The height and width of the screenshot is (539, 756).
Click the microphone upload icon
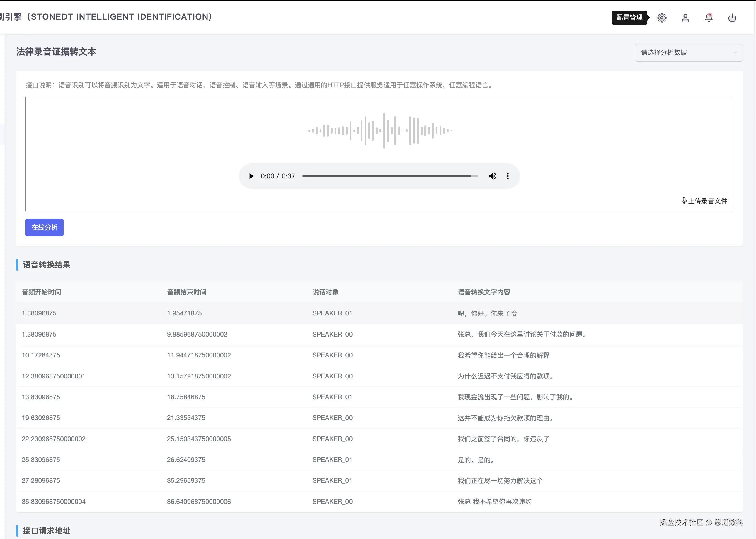click(684, 200)
